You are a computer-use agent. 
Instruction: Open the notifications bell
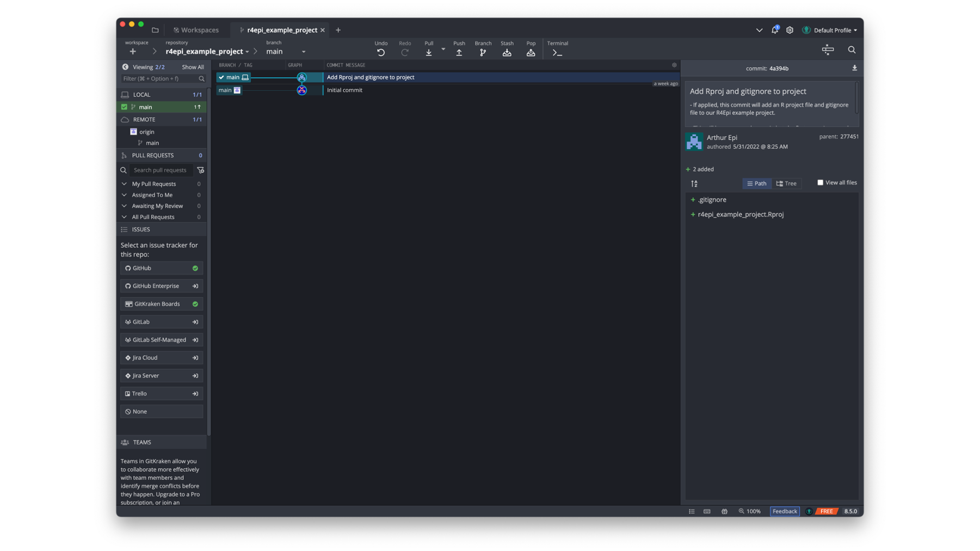pyautogui.click(x=774, y=30)
